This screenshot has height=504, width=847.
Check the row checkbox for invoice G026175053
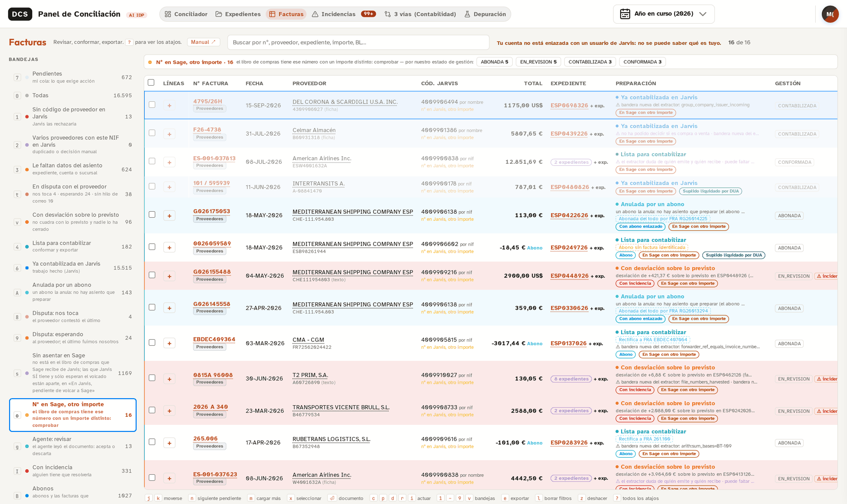tap(152, 215)
